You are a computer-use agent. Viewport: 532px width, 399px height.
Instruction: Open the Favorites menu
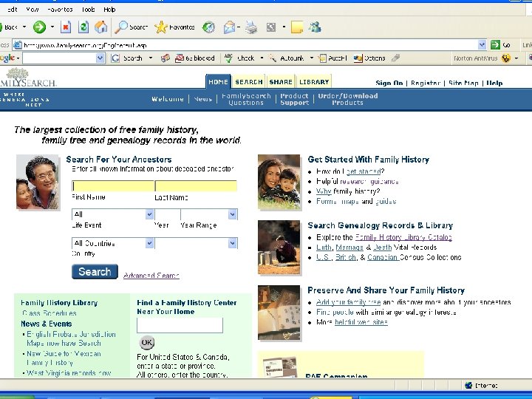(x=60, y=10)
